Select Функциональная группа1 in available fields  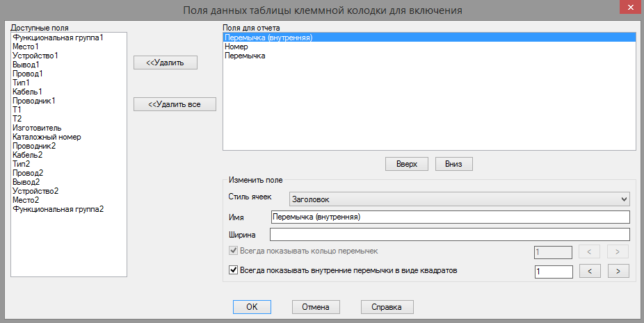(69, 38)
